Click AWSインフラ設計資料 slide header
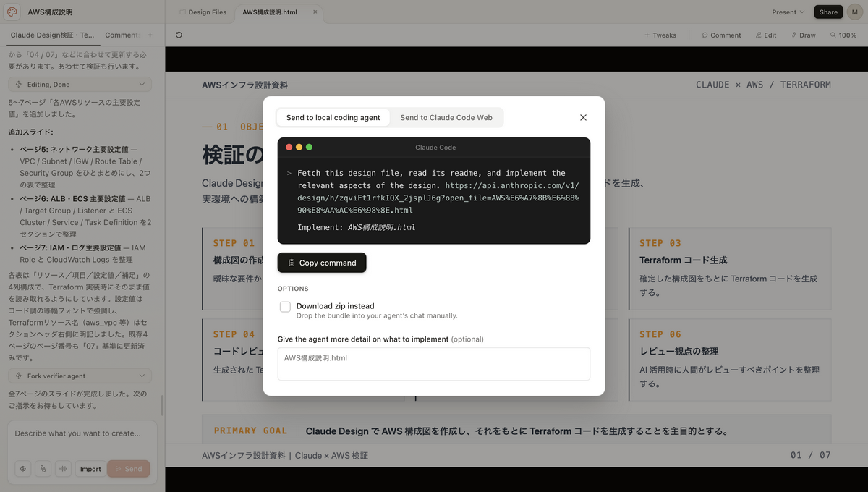 point(244,85)
